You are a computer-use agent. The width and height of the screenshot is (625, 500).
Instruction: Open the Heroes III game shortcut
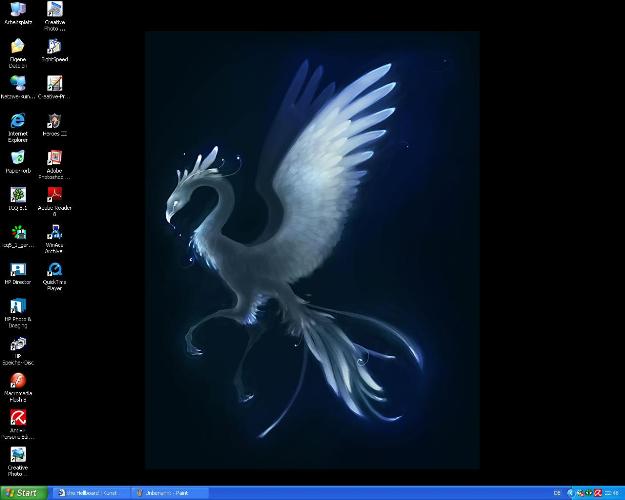(x=55, y=121)
